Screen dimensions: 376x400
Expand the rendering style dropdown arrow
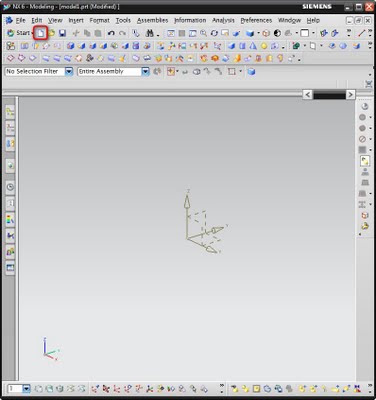click(x=258, y=33)
